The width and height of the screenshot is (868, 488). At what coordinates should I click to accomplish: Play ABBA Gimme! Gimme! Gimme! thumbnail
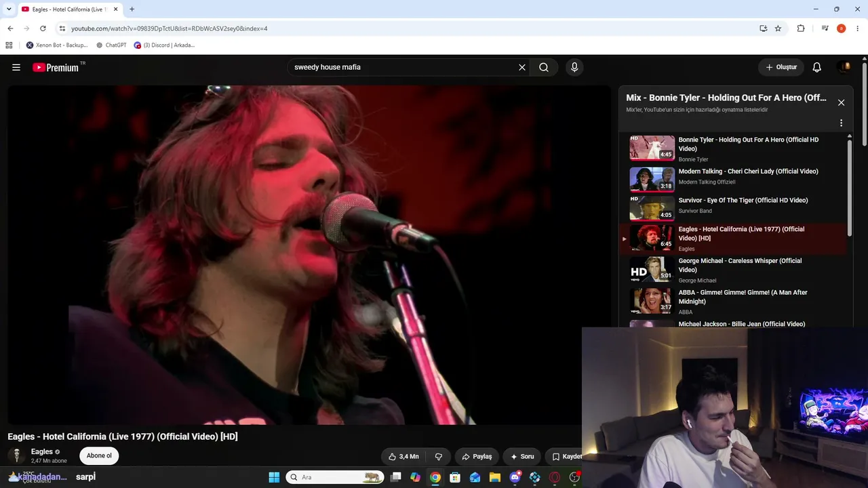click(x=652, y=301)
